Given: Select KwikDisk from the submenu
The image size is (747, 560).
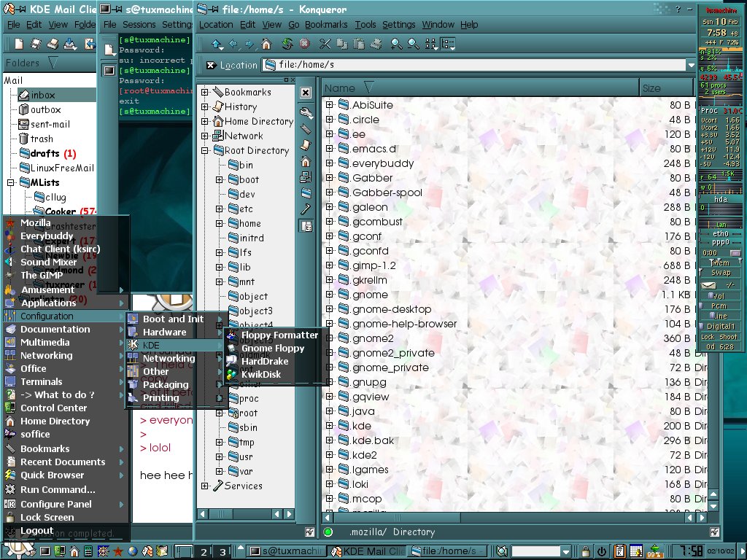Looking at the screenshot, I should tap(260, 374).
